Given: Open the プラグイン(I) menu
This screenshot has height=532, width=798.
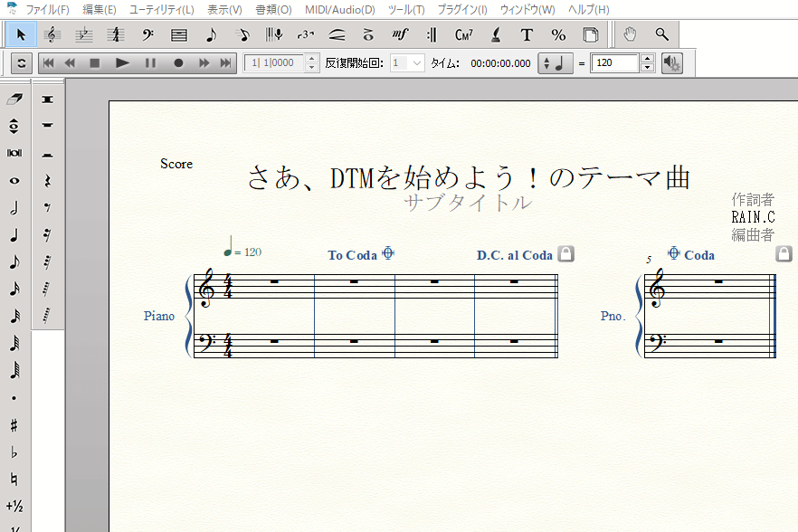Looking at the screenshot, I should pos(461,9).
